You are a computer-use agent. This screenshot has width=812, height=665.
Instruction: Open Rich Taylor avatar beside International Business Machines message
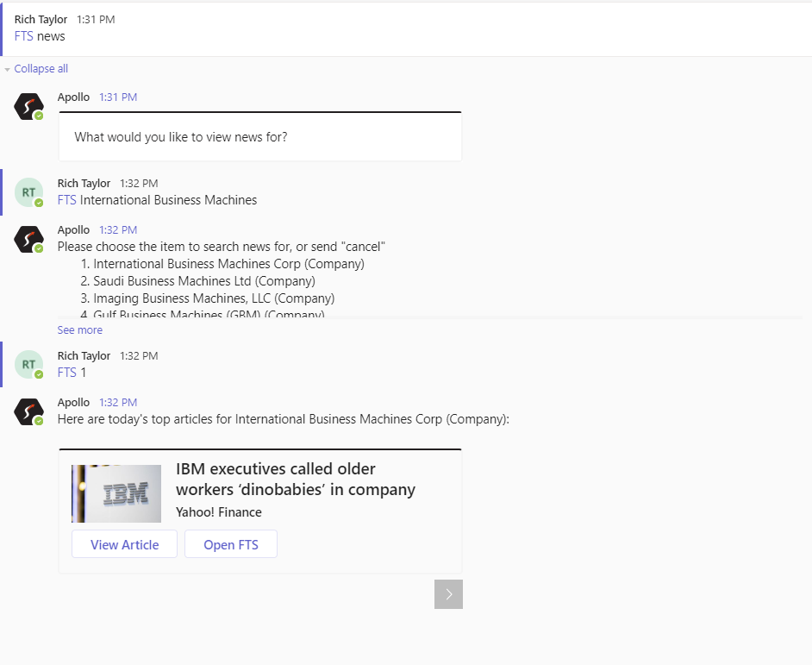(28, 192)
